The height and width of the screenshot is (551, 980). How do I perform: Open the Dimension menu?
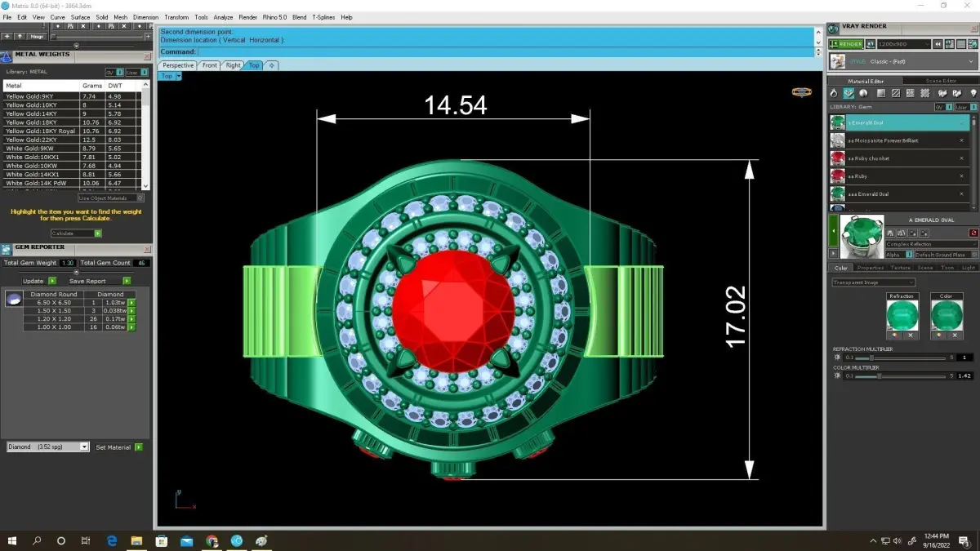click(x=145, y=17)
